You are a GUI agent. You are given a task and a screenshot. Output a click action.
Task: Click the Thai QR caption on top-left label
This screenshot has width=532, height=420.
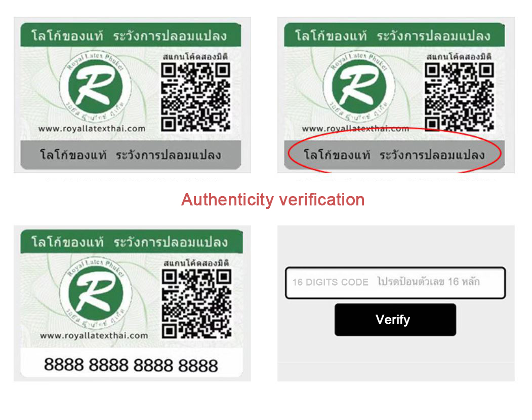click(x=195, y=56)
